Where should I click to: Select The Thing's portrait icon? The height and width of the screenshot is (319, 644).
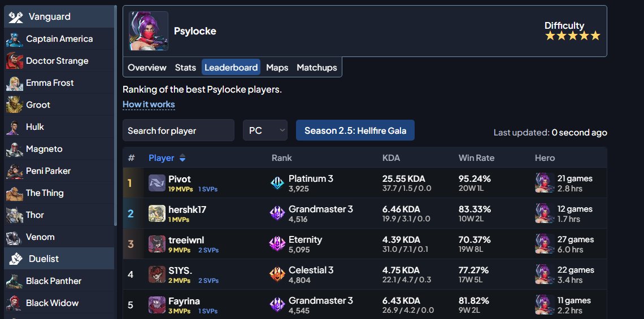(14, 193)
